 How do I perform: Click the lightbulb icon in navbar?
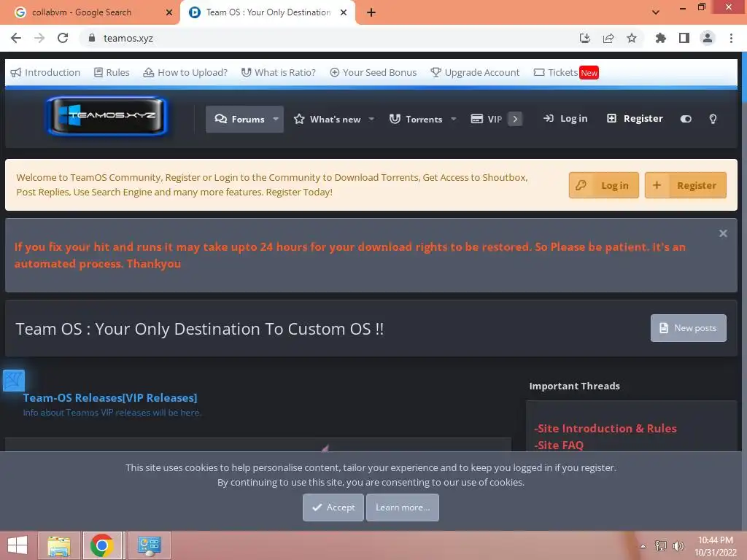[713, 119]
